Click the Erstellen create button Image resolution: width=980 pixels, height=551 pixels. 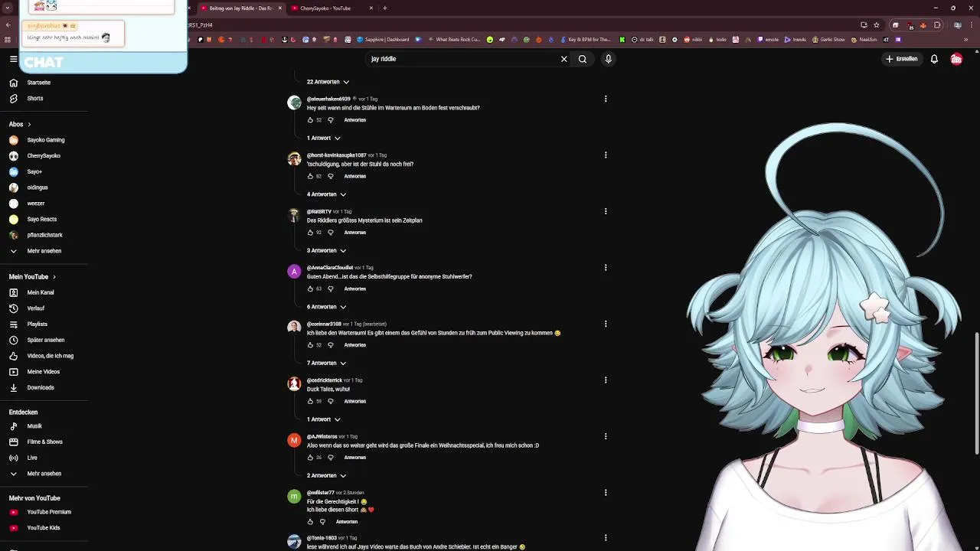(902, 59)
